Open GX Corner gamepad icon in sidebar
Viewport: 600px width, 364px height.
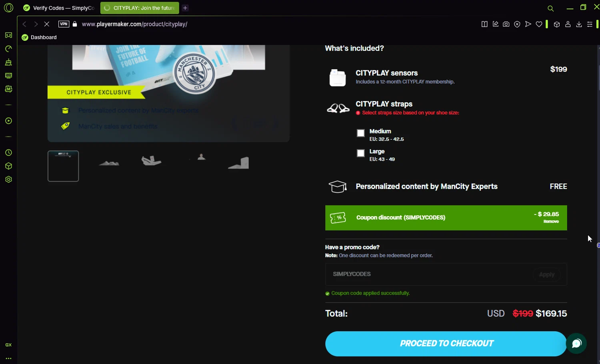8,35
